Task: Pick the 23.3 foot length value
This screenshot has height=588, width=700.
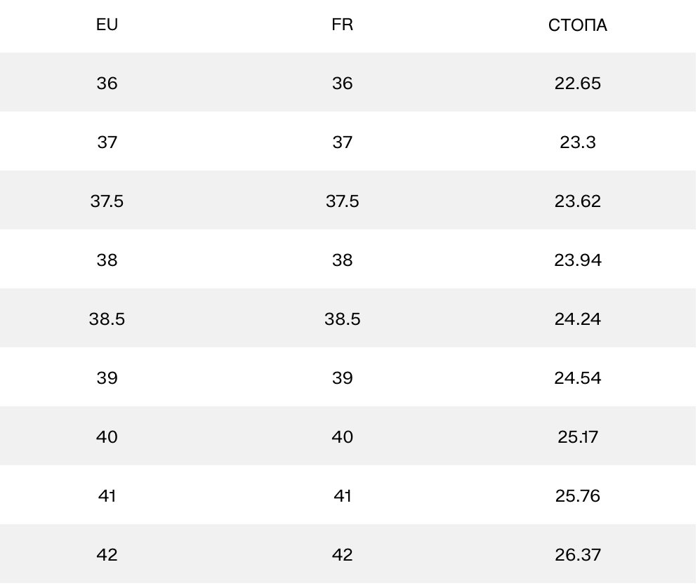Action: tap(577, 142)
